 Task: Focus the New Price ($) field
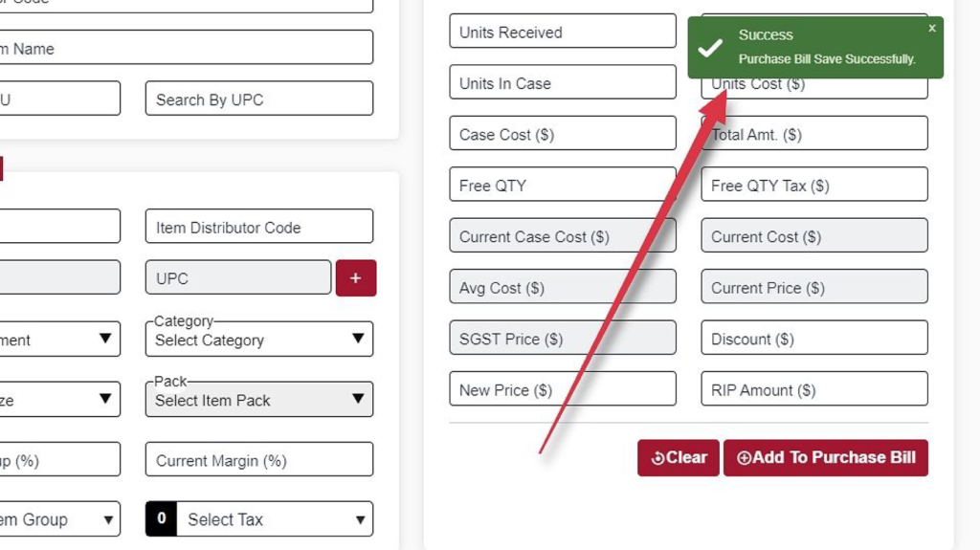tap(563, 389)
